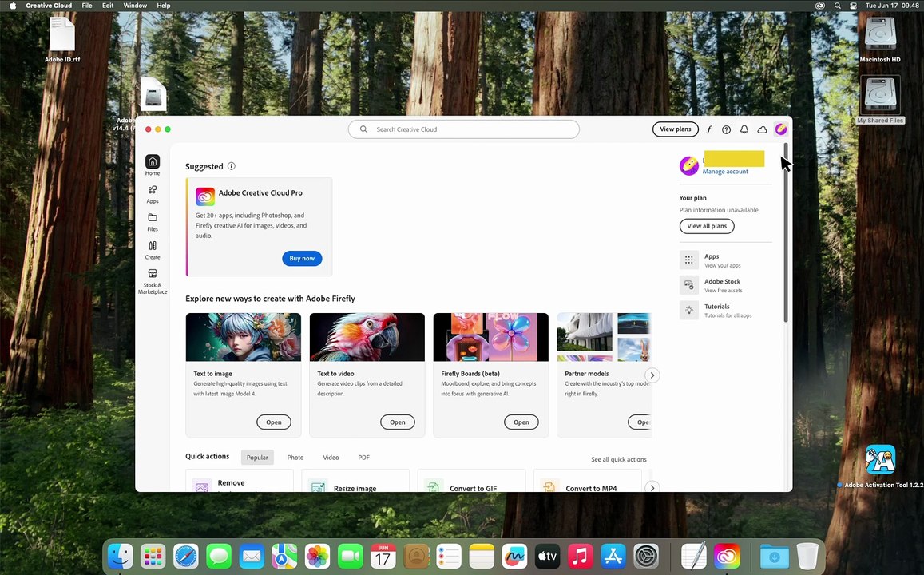Click the info icon next to Suggested
The image size is (924, 575).
pos(232,166)
